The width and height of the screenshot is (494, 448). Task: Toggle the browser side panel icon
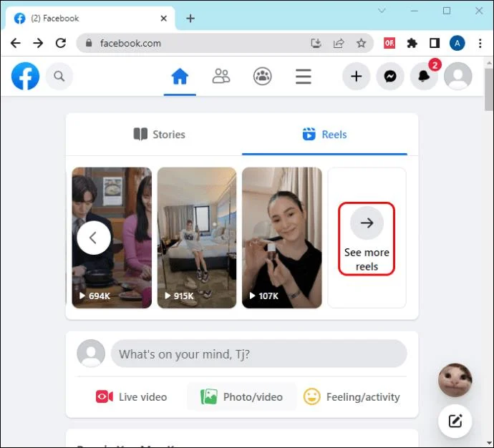435,43
